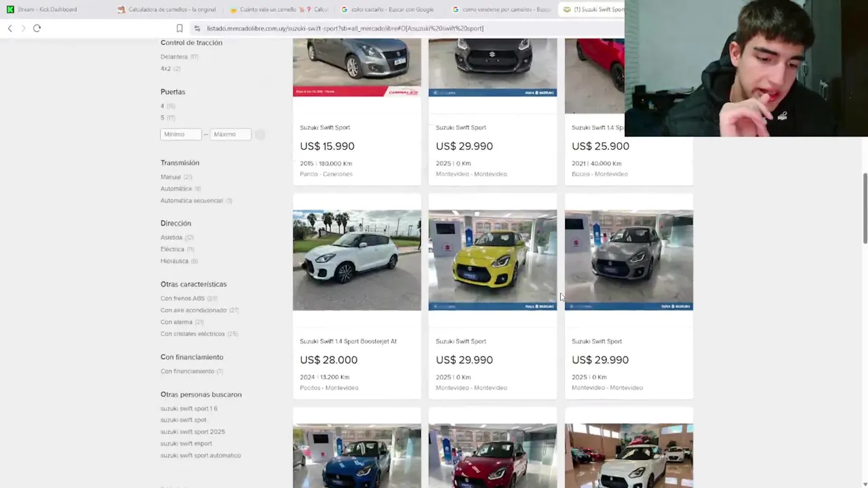Viewport: 868px width, 488px height.
Task: Open related search suzuki swift spot
Action: [183, 420]
